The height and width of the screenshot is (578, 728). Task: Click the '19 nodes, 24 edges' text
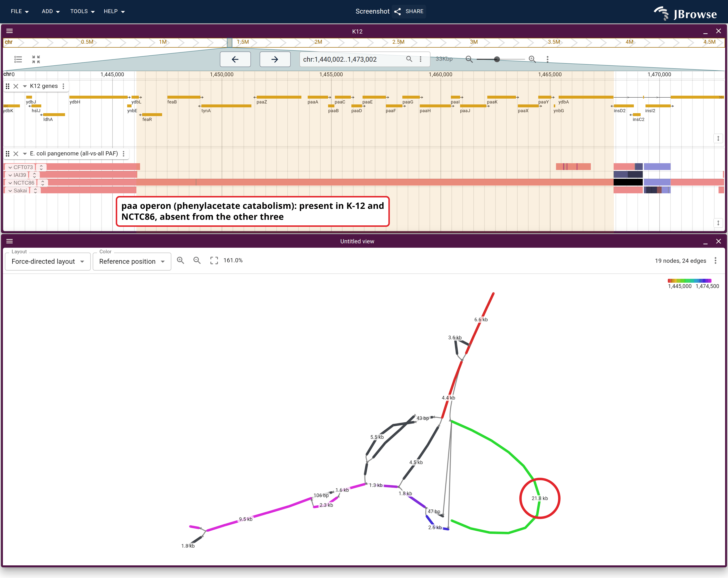[x=680, y=261]
